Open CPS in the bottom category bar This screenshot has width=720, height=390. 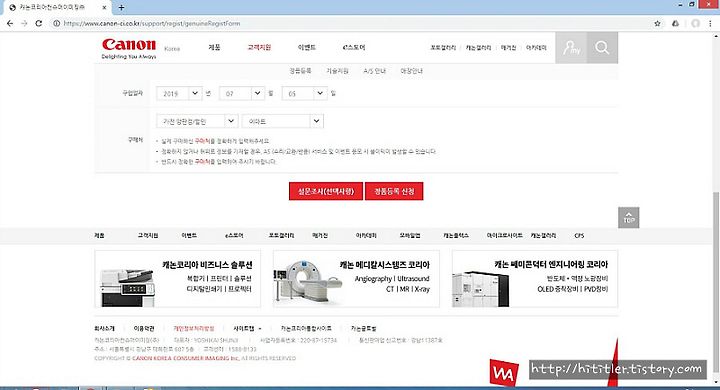coord(579,235)
